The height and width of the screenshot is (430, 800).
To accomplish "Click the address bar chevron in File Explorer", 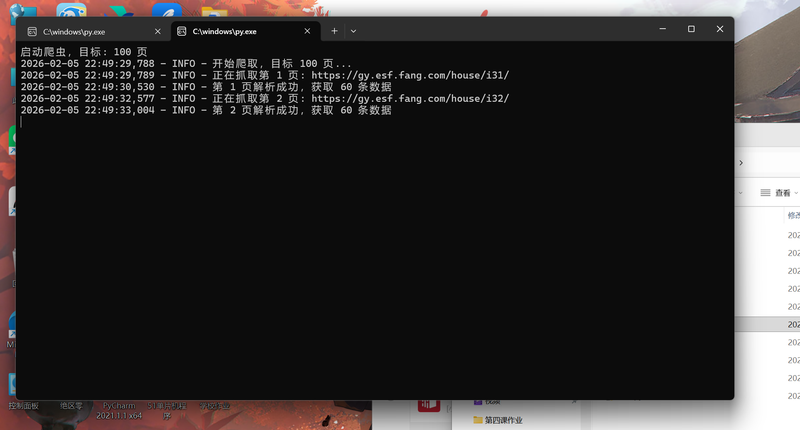I will click(x=741, y=163).
